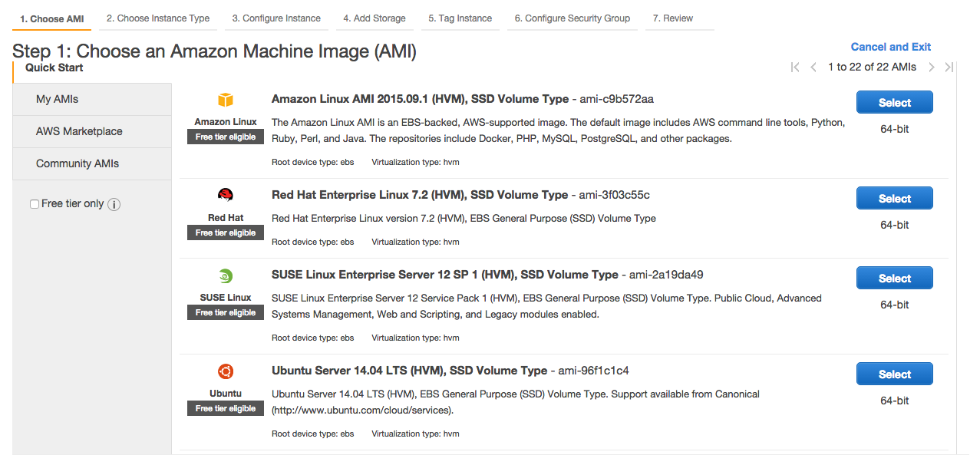Image resolution: width=980 pixels, height=465 pixels.
Task: Open My AMIs in the sidebar
Action: pos(92,100)
